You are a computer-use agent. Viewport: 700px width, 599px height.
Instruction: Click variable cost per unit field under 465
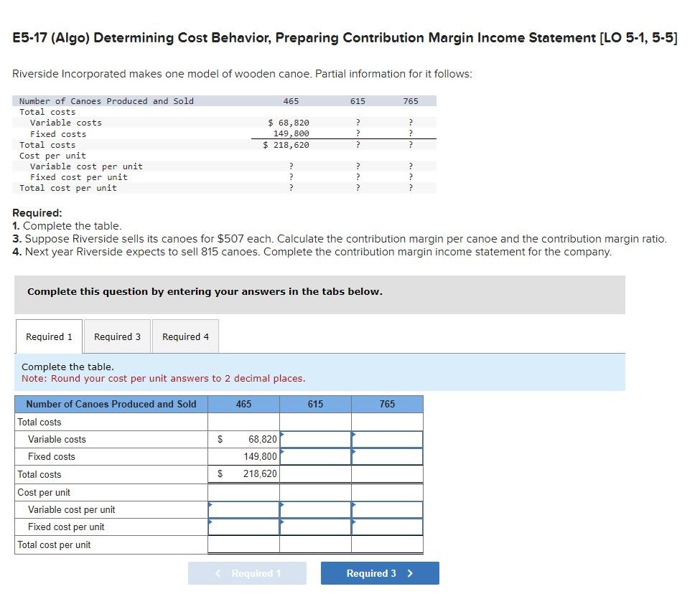point(243,510)
